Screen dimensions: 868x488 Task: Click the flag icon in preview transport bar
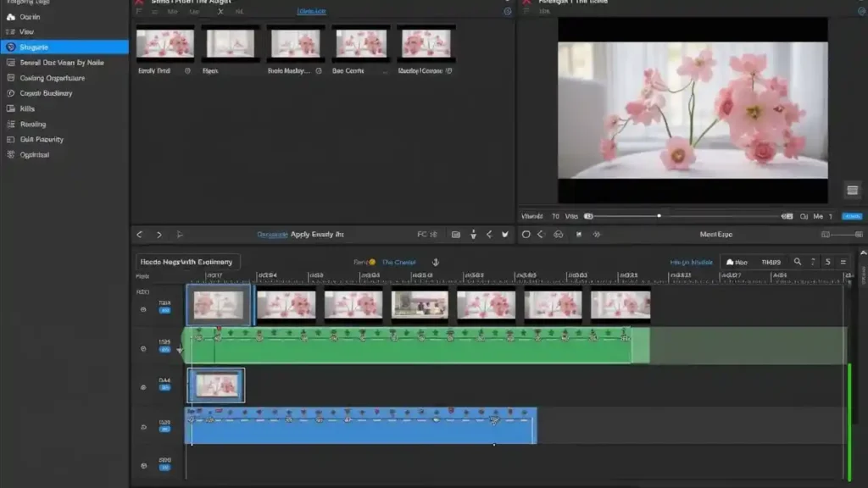coord(579,235)
